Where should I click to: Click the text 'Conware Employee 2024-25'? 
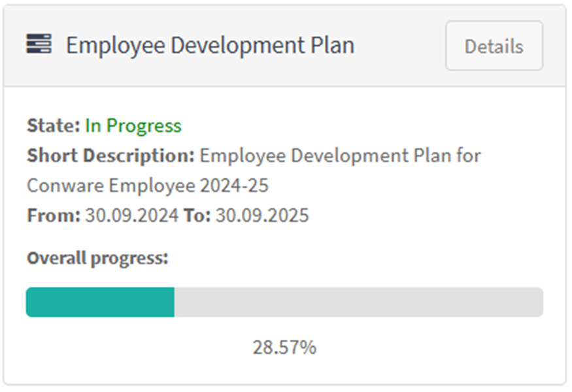click(148, 186)
